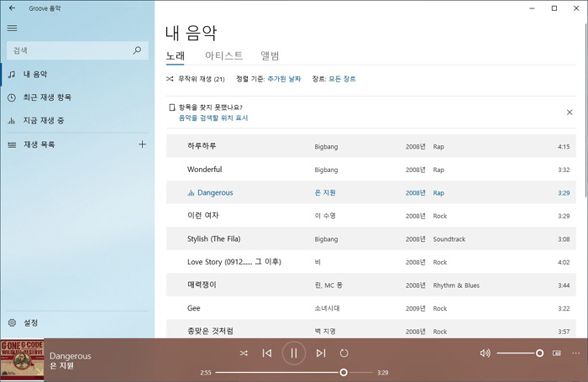Select the song Stylish (The Fila)
The height and width of the screenshot is (382, 588).
pos(371,238)
